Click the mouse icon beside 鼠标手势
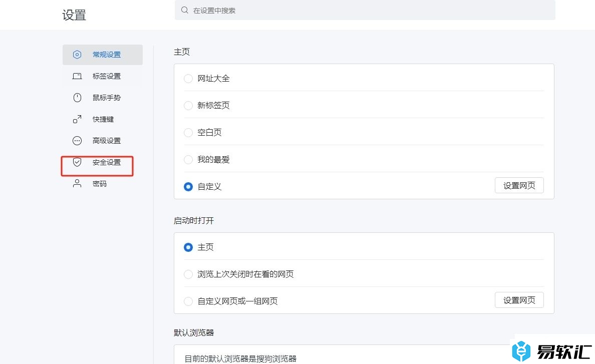This screenshot has width=595, height=364. [77, 98]
